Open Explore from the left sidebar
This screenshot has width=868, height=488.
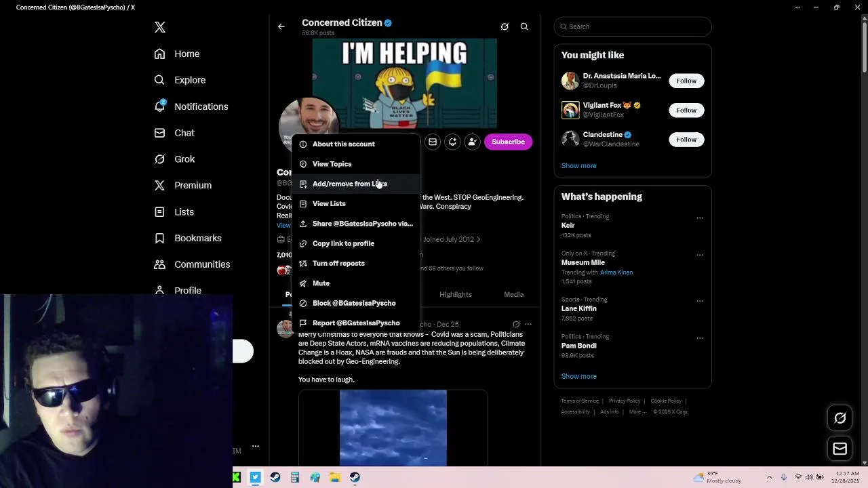180,80
